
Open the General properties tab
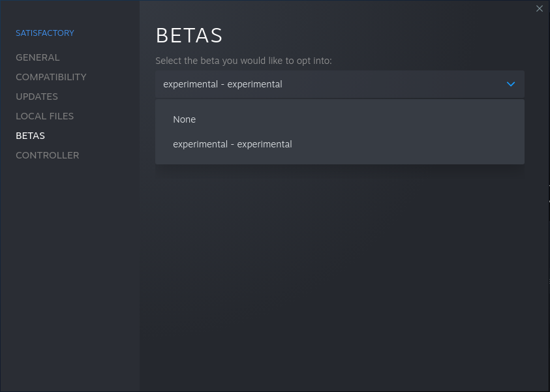point(38,57)
